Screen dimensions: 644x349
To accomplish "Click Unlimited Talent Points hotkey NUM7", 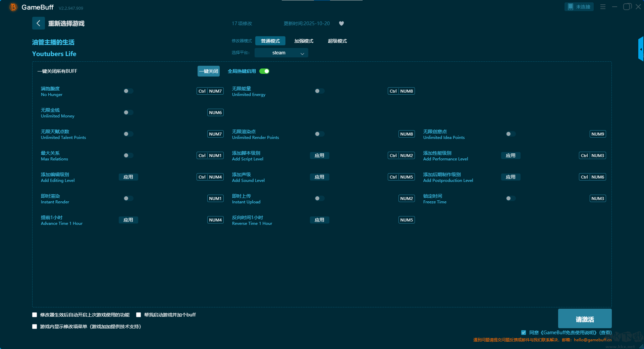I will point(215,134).
